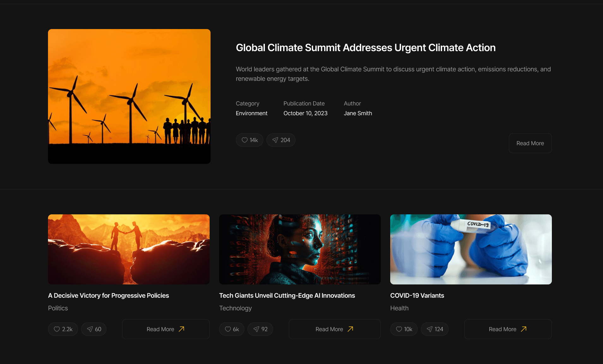Open the Global Climate Summit headline
The height and width of the screenshot is (364, 603).
(365, 48)
